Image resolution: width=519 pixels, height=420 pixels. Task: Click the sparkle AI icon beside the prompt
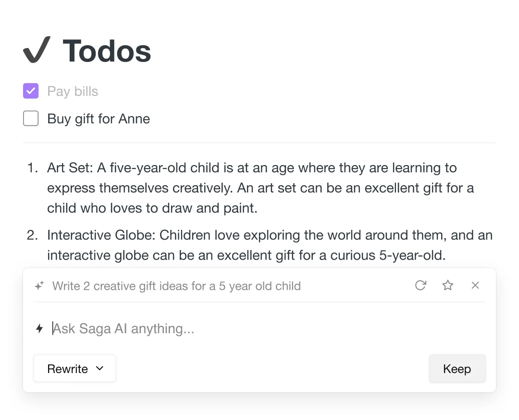click(38, 285)
